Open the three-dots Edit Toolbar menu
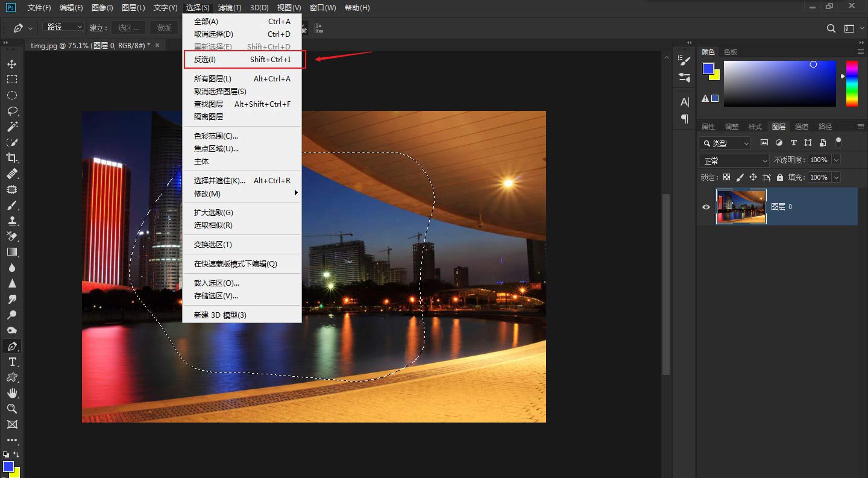868x478 pixels. [11, 441]
